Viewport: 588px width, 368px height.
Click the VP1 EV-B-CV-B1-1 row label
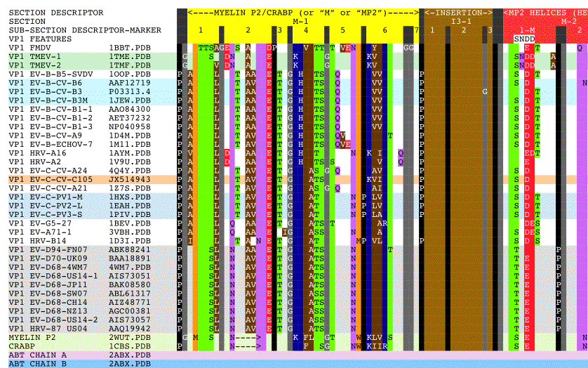[51, 109]
